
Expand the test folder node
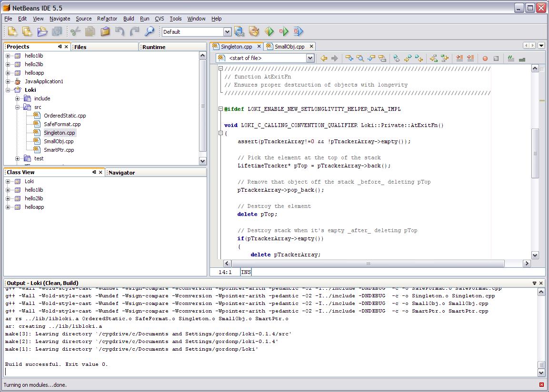[18, 158]
